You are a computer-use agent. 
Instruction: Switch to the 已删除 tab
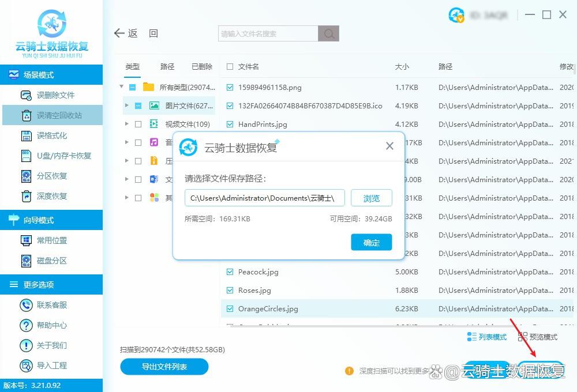click(x=202, y=66)
